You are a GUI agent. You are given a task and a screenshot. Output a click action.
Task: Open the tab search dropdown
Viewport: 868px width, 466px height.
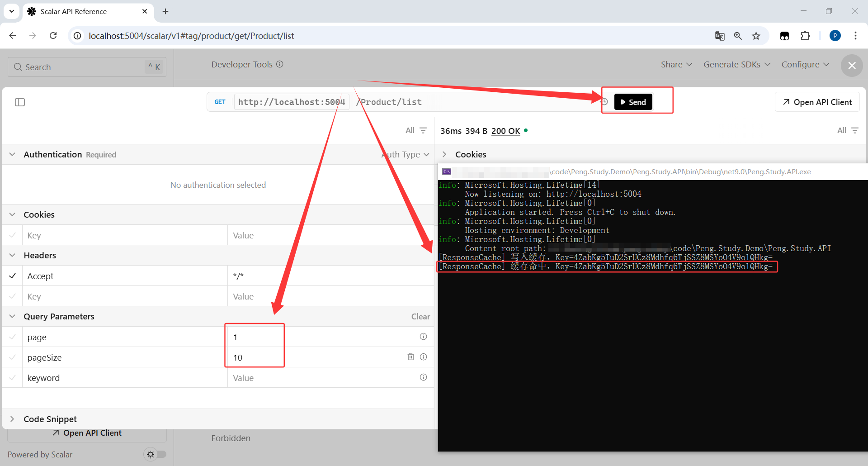point(12,11)
